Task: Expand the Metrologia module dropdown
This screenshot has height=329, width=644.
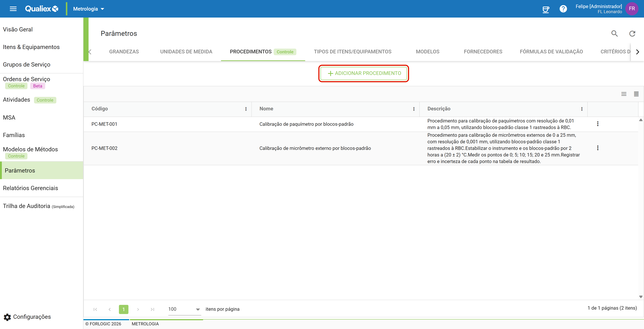Action: (x=89, y=9)
